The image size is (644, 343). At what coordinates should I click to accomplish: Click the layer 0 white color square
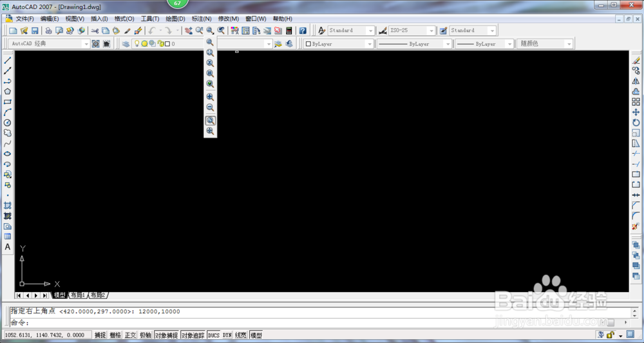click(x=167, y=44)
